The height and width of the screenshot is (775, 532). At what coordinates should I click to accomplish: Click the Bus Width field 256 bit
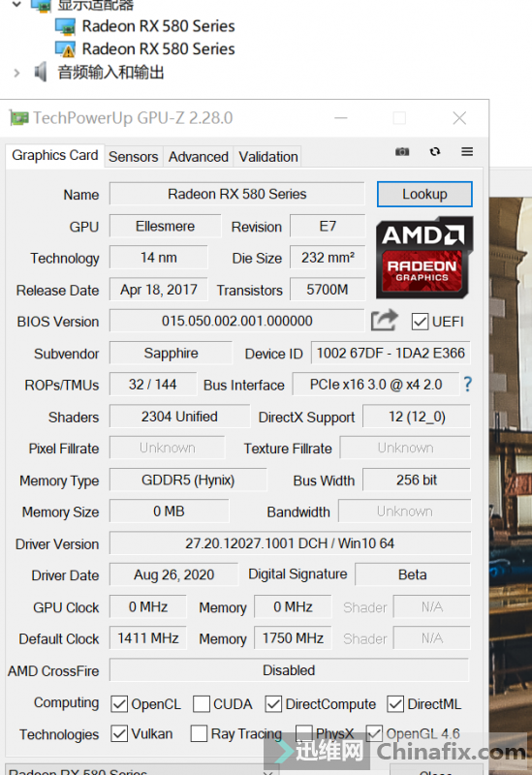click(417, 480)
